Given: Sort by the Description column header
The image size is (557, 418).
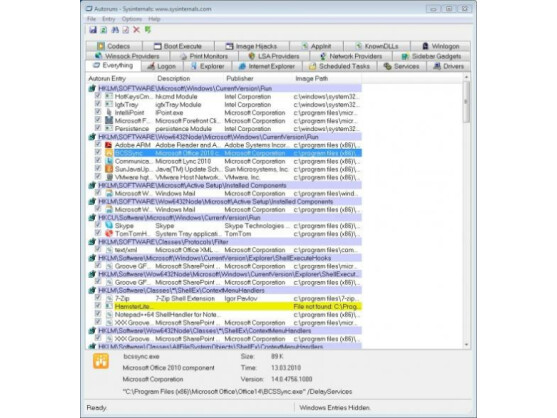Looking at the screenshot, I should click(x=190, y=78).
